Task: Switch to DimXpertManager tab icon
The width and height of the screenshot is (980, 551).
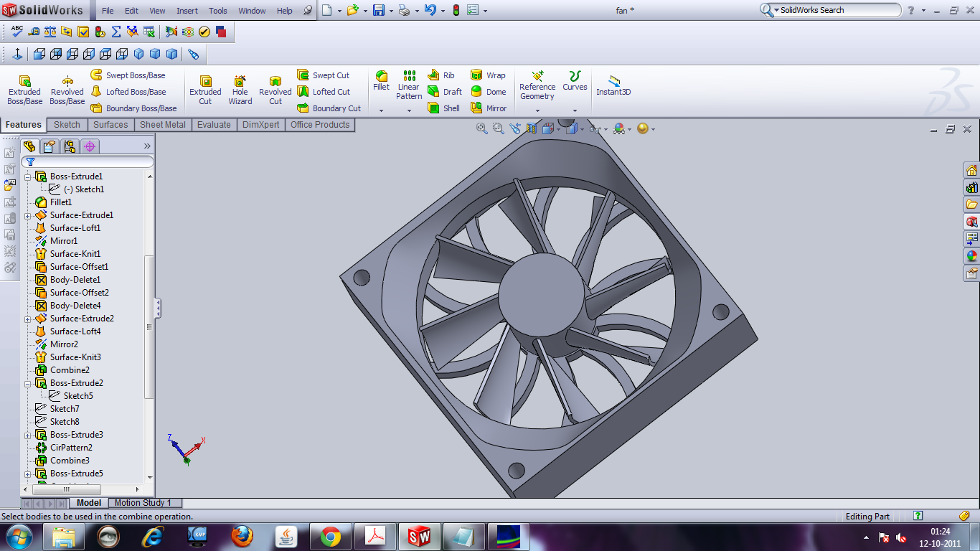Action: pos(90,146)
